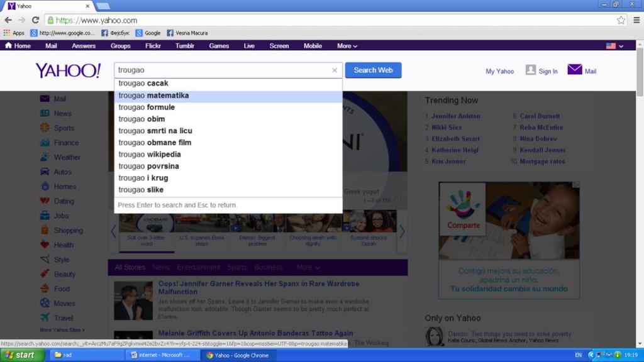Open Tumblr in the top navigation
The width and height of the screenshot is (644, 362).
(185, 46)
